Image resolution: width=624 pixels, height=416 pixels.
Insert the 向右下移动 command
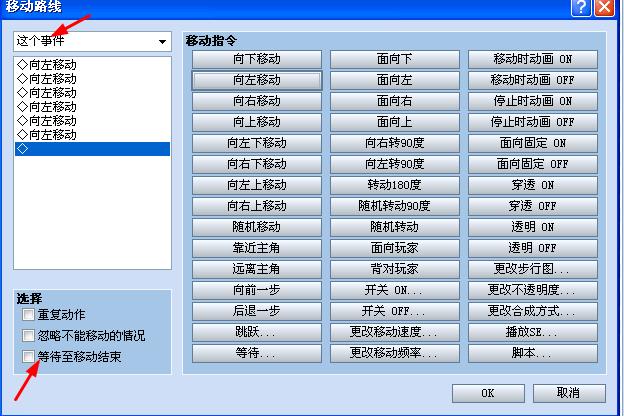[257, 164]
